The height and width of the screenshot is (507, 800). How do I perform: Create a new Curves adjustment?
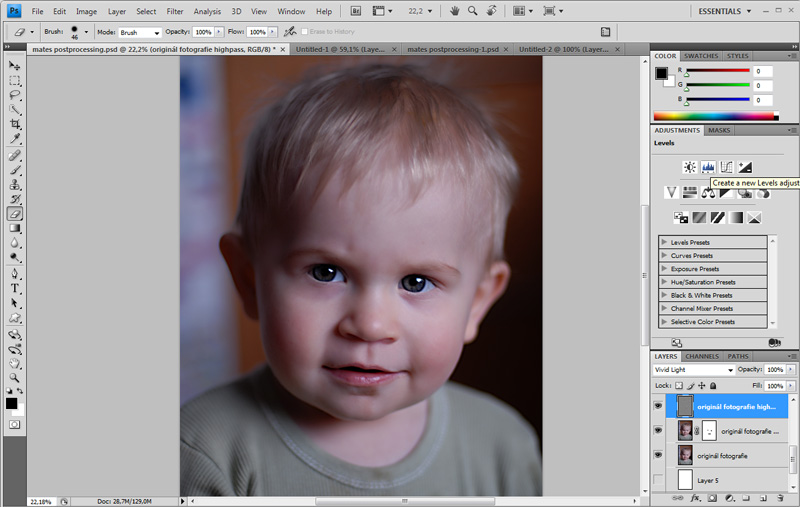coord(726,167)
